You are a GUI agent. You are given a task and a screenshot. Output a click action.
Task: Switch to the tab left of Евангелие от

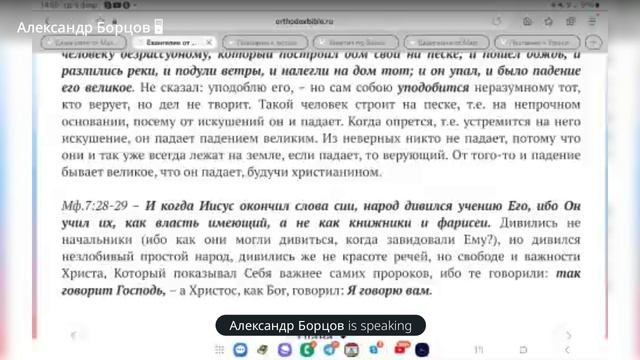click(x=84, y=42)
